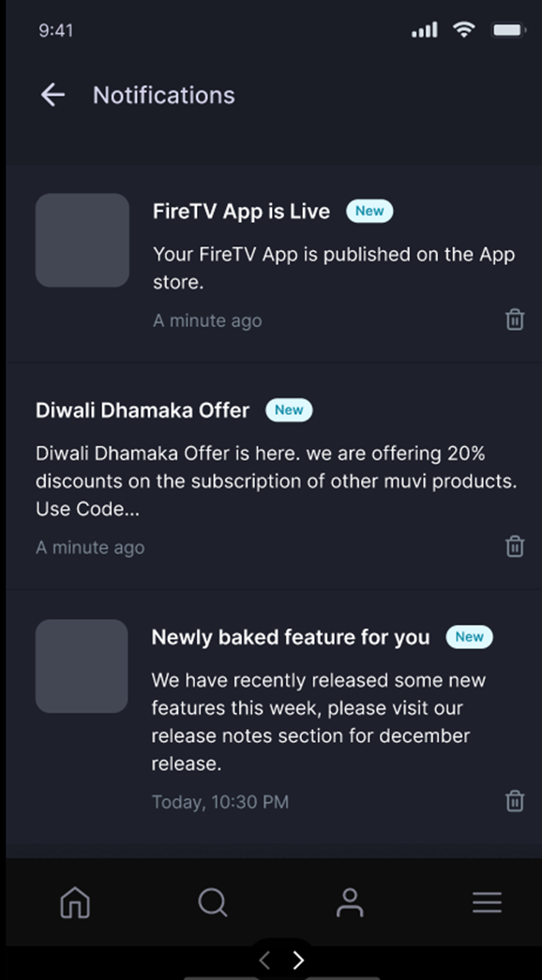Tap the left chevron below the screen
The image size is (542, 980).
tap(264, 960)
